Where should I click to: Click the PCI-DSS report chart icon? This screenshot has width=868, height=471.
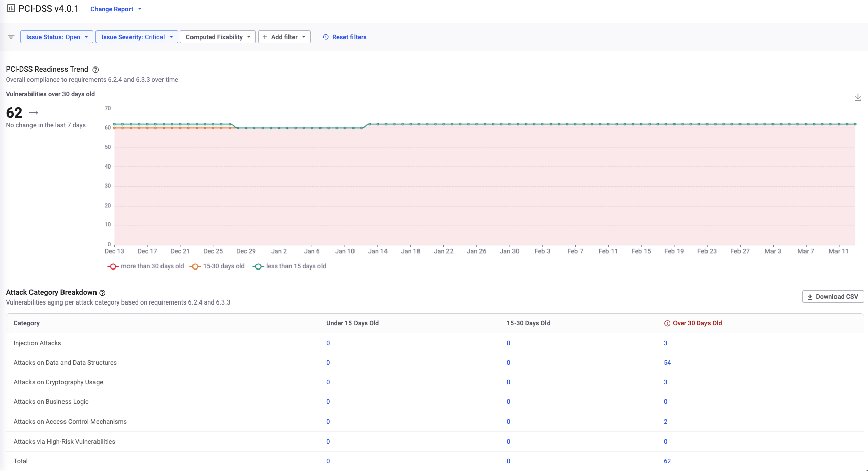[x=11, y=9]
